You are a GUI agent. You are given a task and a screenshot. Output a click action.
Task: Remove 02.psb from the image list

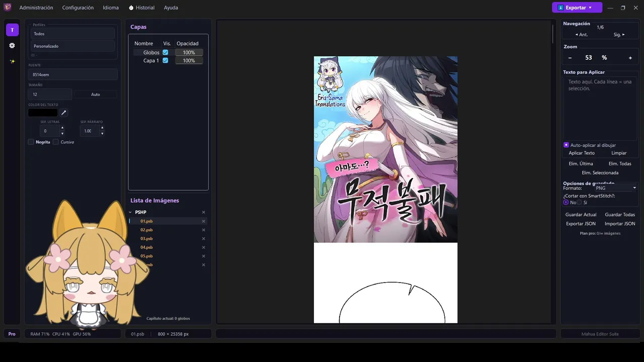pyautogui.click(x=204, y=230)
